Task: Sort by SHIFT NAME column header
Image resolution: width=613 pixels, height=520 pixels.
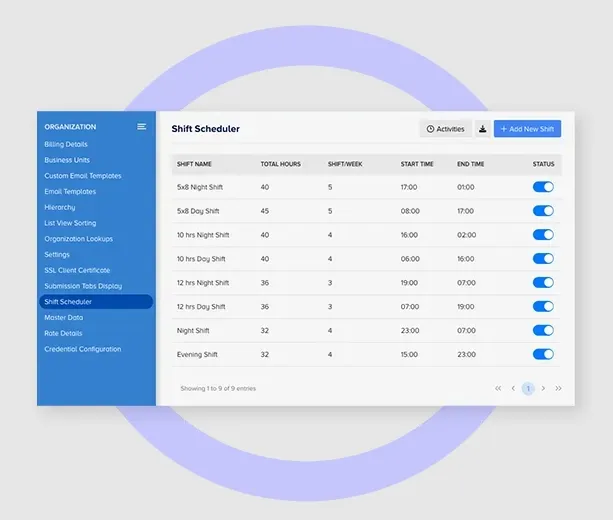Action: point(194,164)
